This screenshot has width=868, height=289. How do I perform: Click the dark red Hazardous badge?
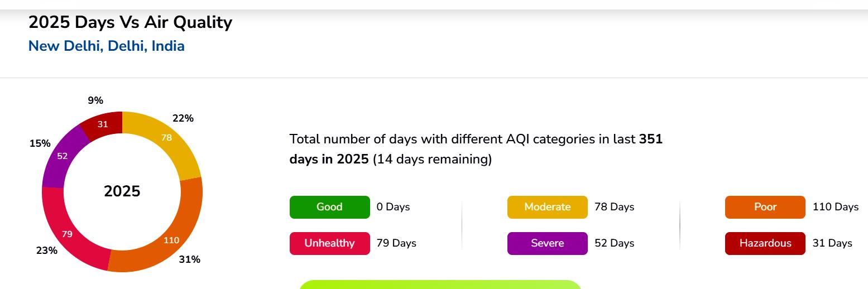(765, 243)
